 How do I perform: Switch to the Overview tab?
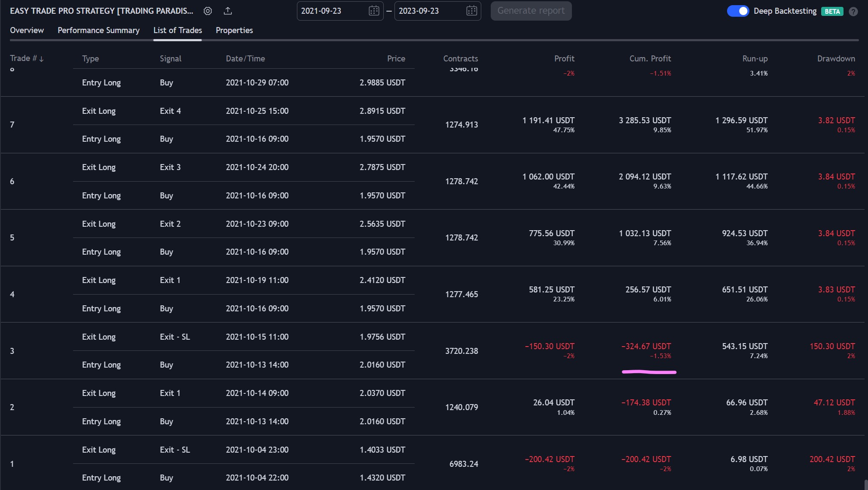pos(27,30)
